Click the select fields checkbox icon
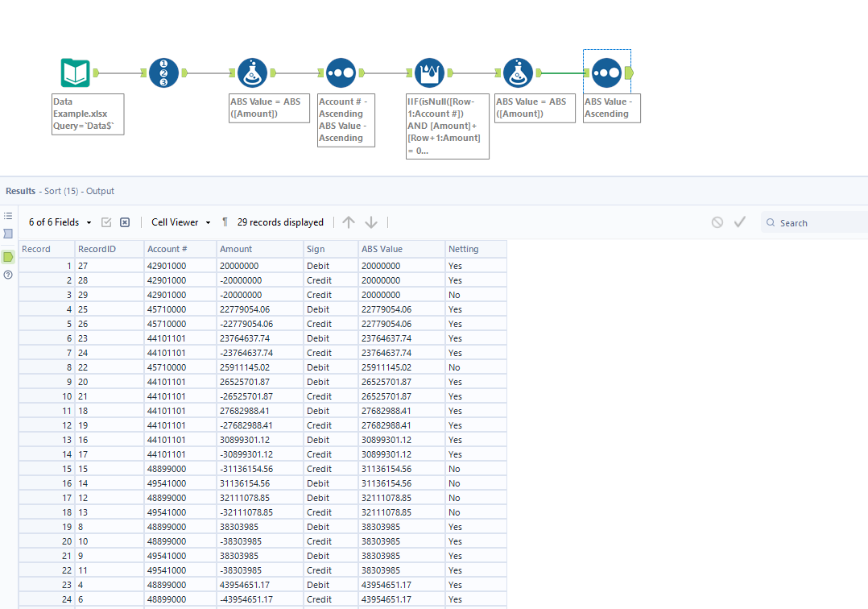 coord(105,222)
